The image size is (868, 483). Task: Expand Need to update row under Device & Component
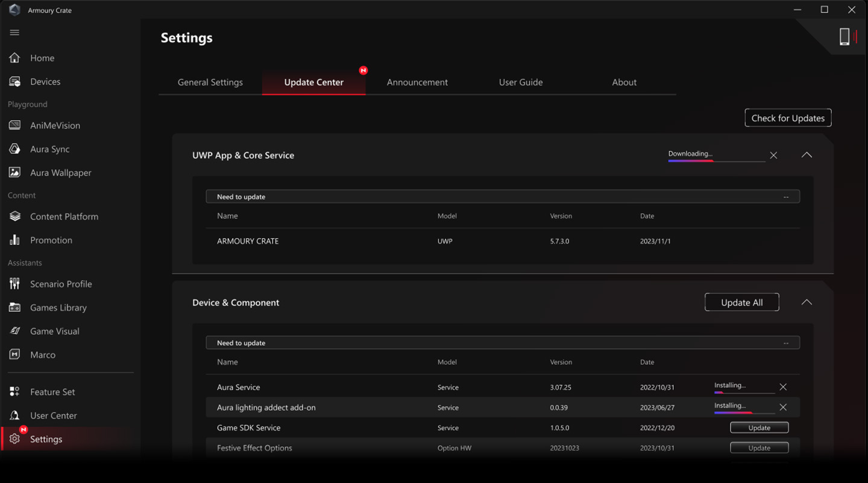click(x=785, y=343)
